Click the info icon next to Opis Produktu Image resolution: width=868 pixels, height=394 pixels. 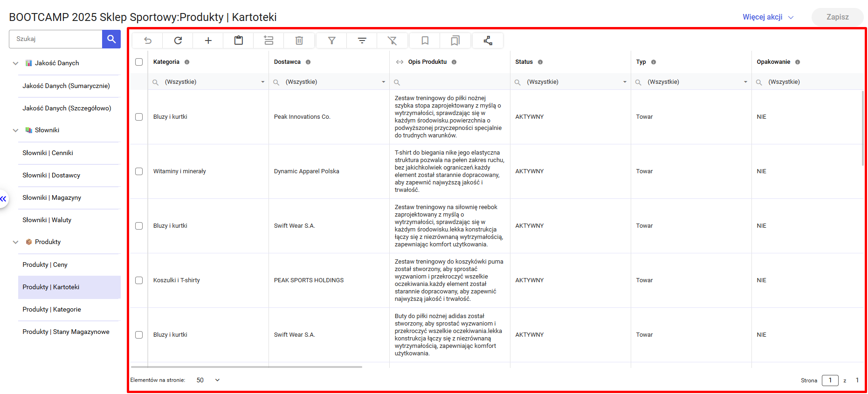click(x=454, y=62)
